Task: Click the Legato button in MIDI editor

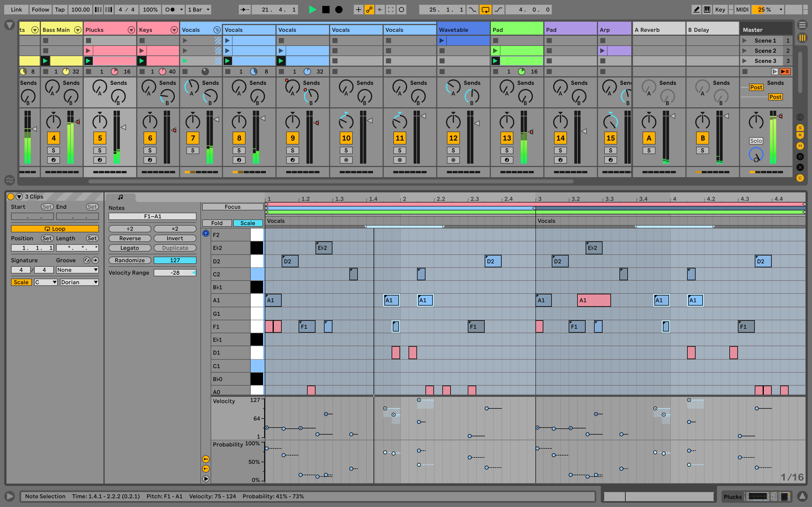Action: tap(129, 248)
